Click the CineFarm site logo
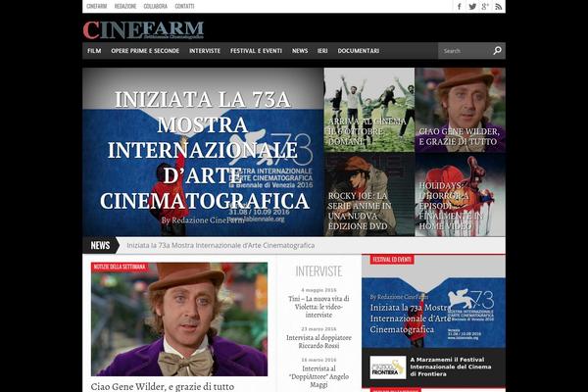This screenshot has width=588, height=392. click(x=143, y=30)
